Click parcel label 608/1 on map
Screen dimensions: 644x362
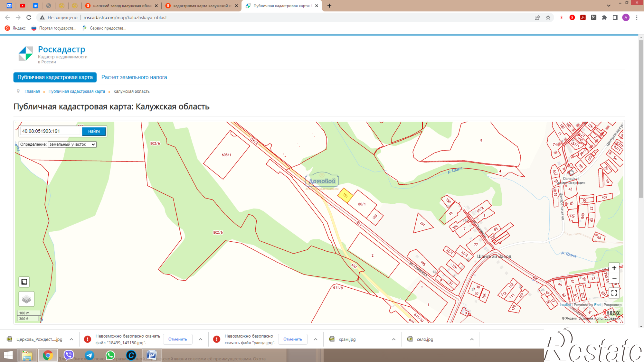(x=226, y=155)
